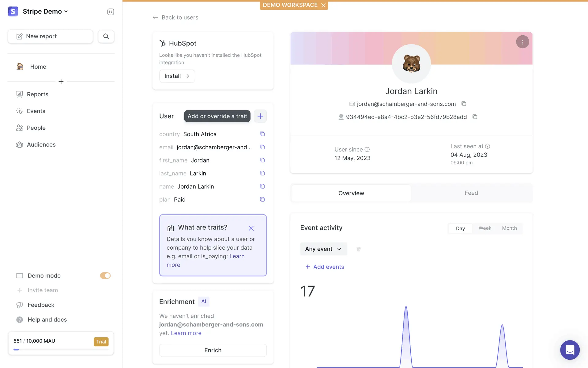The image size is (588, 368).
Task: Click the plus expander below Home
Action: (x=61, y=82)
